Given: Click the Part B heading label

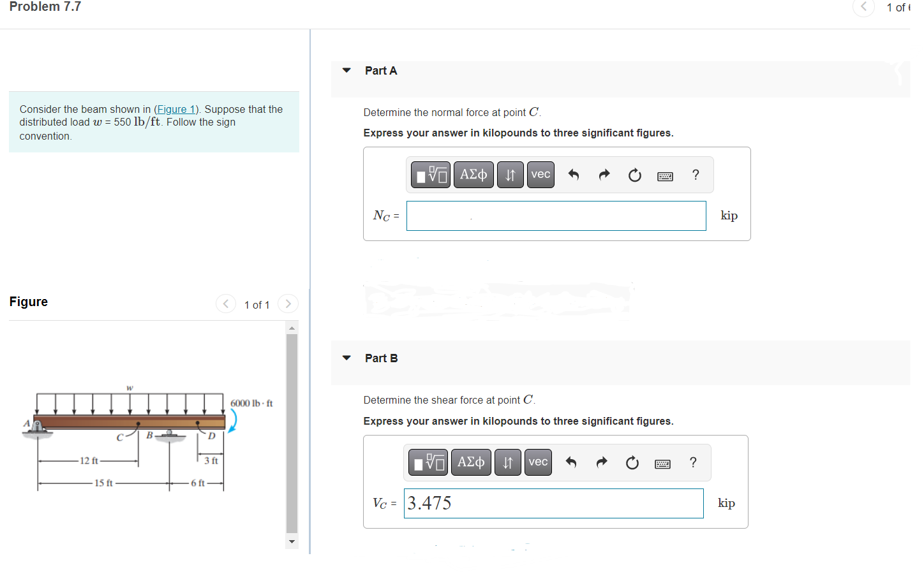Looking at the screenshot, I should (381, 358).
